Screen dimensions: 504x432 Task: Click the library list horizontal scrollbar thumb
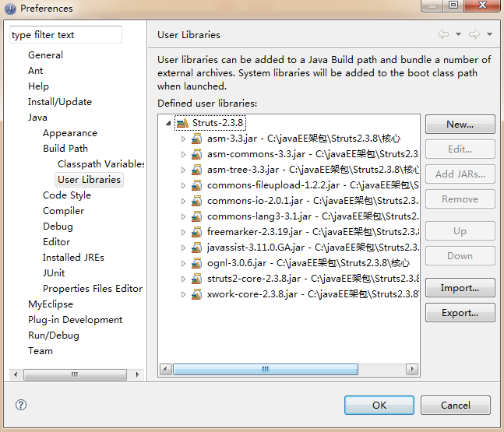pyautogui.click(x=266, y=370)
